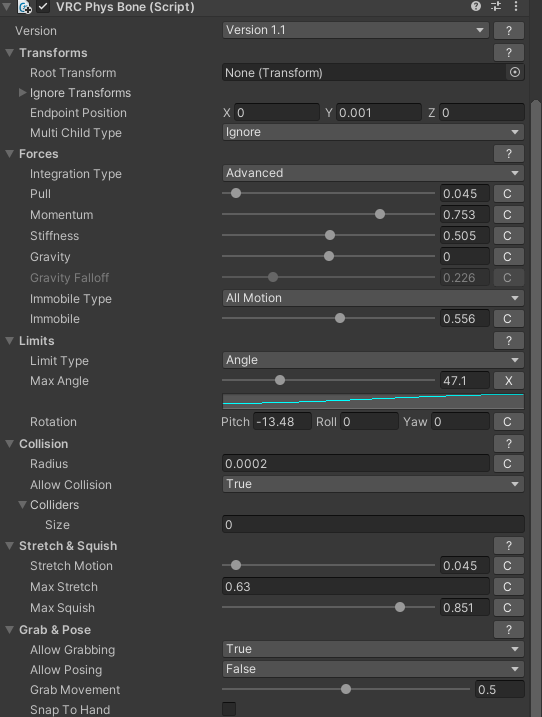Toggle the curve button for Gravity
This screenshot has width=542, height=717.
(509, 257)
